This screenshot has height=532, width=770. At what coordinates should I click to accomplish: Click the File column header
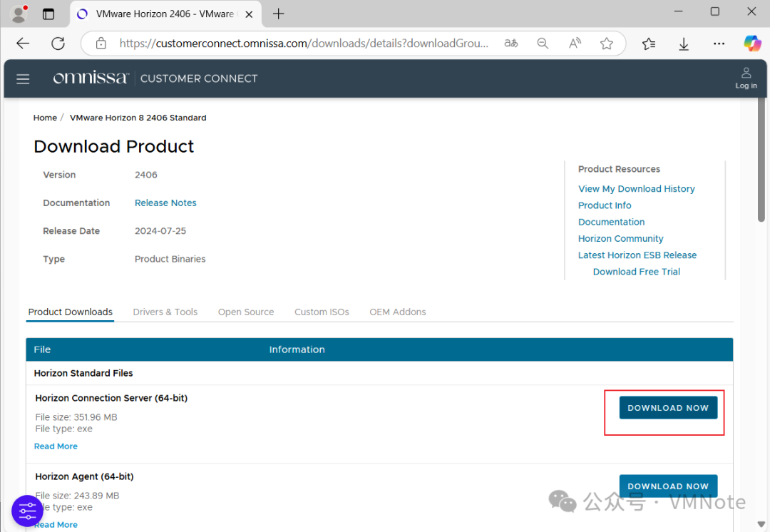pyautogui.click(x=42, y=349)
